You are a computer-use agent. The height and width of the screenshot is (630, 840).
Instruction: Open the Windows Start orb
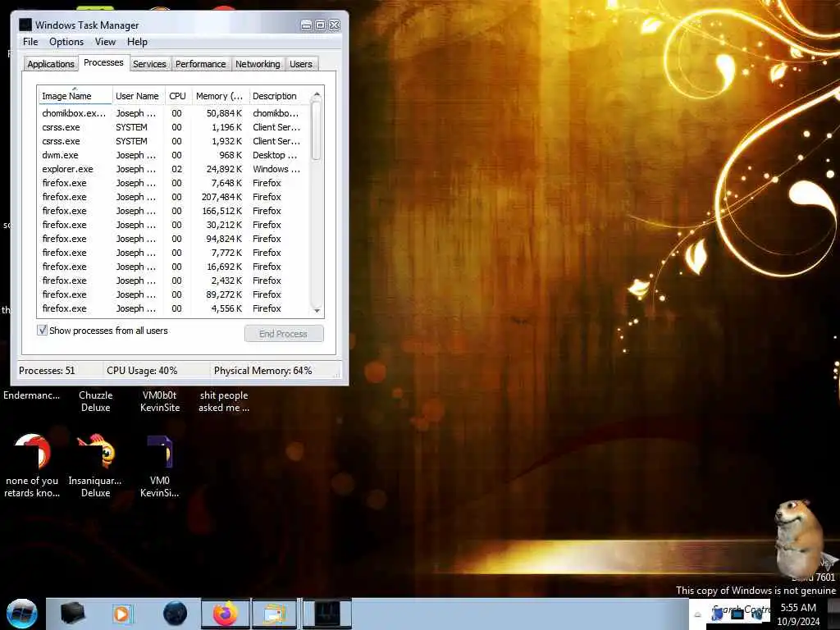coord(22,614)
